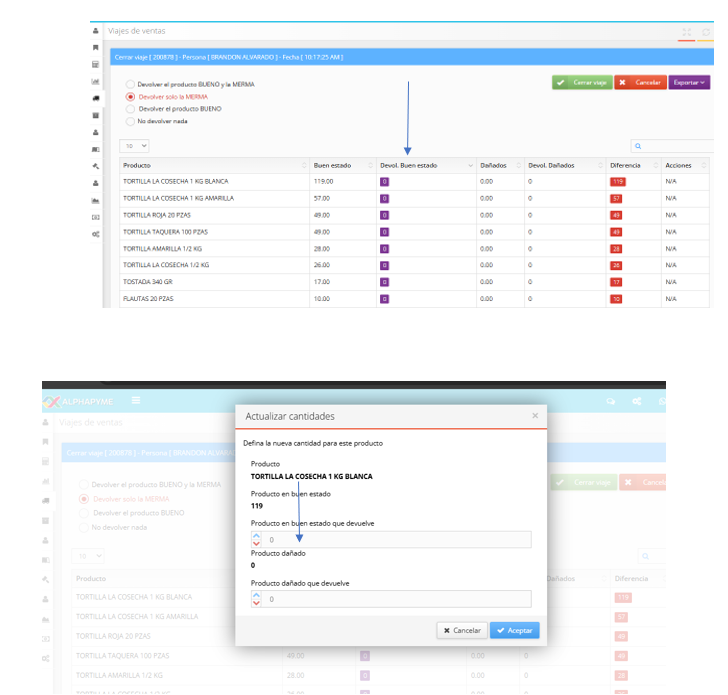Open the chart icon in the left sidebar
The width and height of the screenshot is (728, 695).
click(95, 81)
